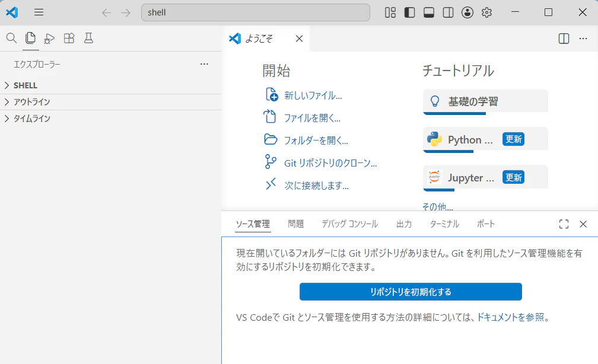
Task: Click the open folder icon
Action: pos(271,139)
